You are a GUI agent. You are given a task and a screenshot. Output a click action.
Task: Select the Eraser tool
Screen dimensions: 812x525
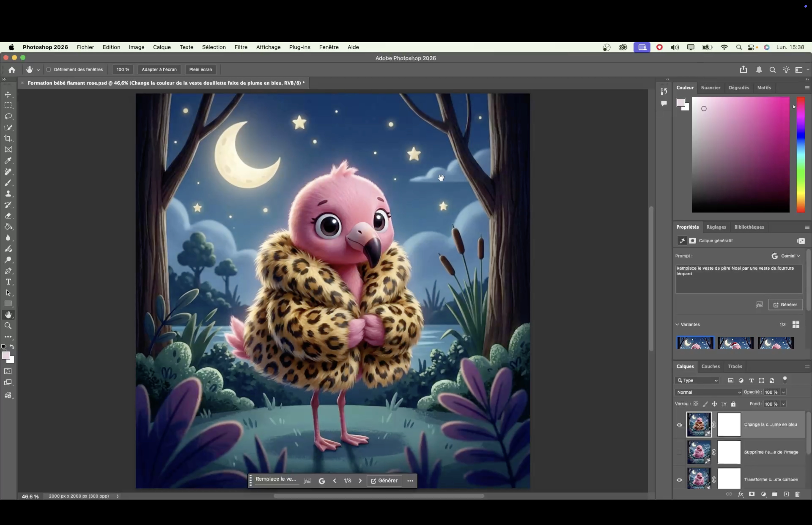coord(8,216)
